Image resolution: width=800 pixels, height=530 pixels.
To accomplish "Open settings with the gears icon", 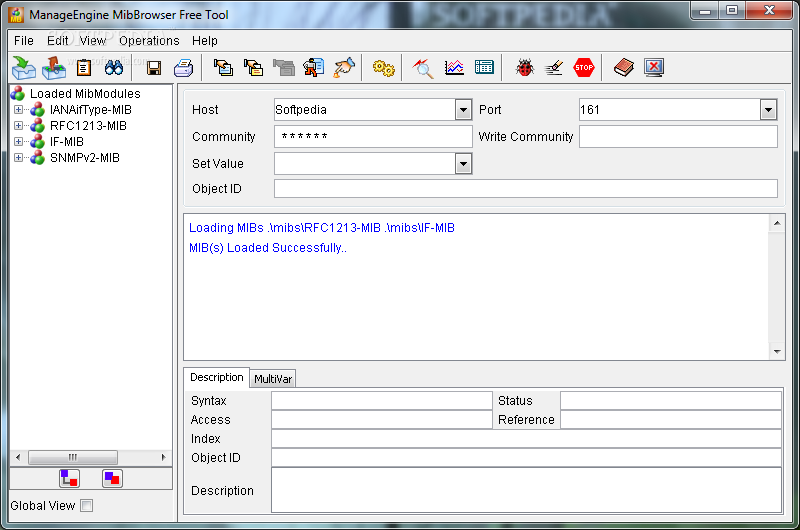I will pyautogui.click(x=384, y=68).
